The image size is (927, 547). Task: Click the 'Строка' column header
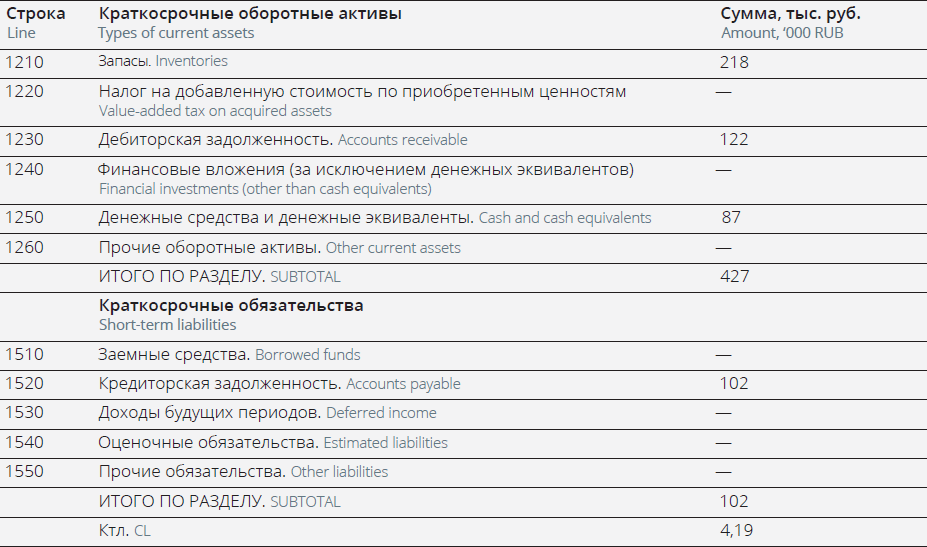click(x=36, y=14)
